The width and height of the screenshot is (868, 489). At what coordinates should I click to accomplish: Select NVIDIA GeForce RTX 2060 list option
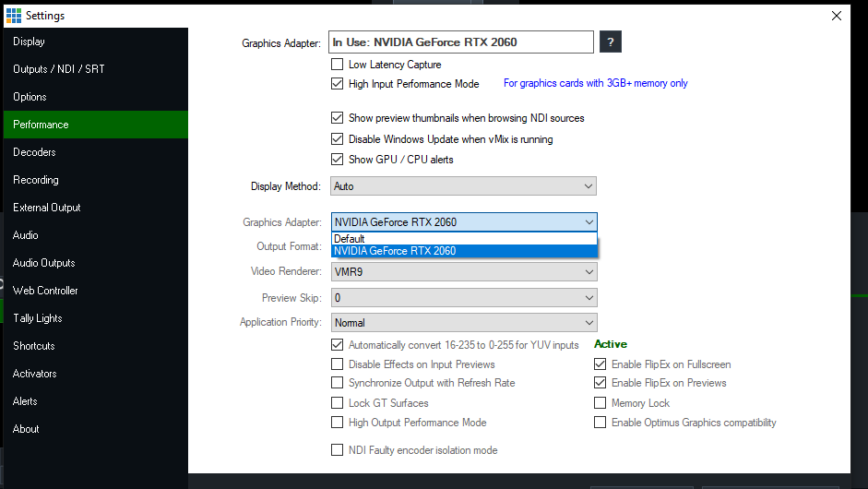pyautogui.click(x=464, y=251)
